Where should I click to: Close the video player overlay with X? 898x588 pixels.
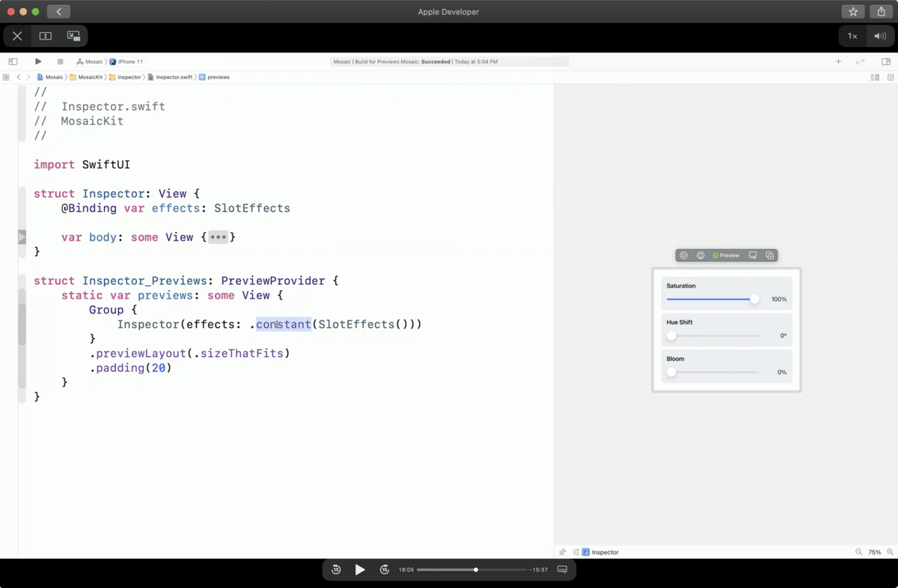click(x=17, y=36)
